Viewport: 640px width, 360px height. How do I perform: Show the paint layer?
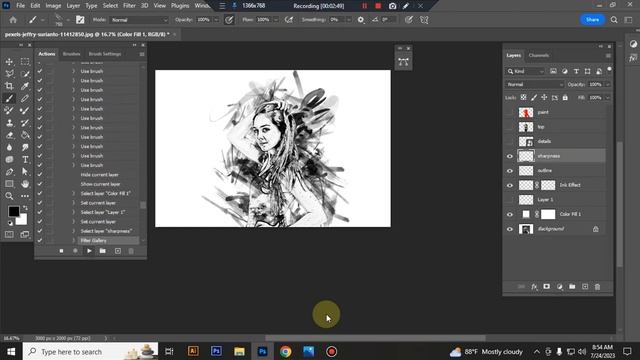(x=510, y=112)
